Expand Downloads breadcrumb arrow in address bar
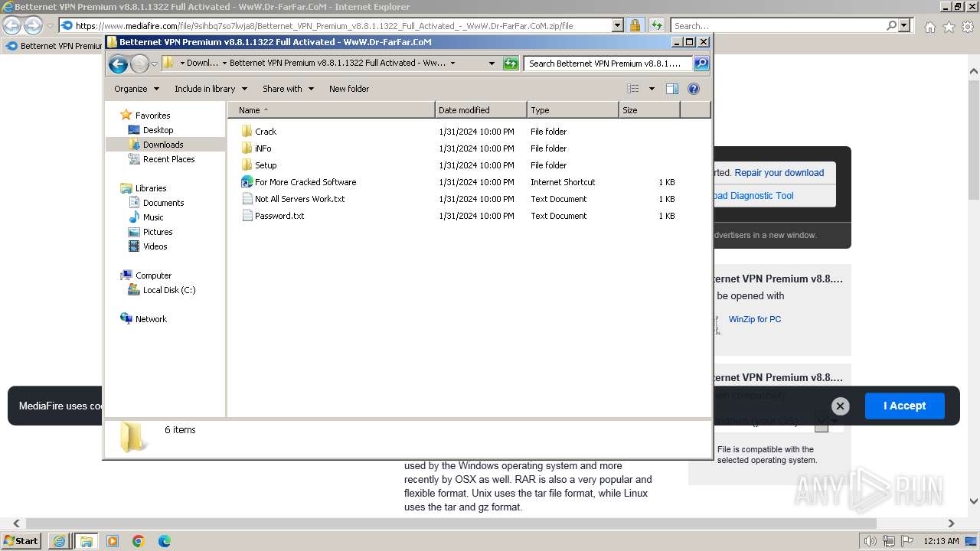 224,64
